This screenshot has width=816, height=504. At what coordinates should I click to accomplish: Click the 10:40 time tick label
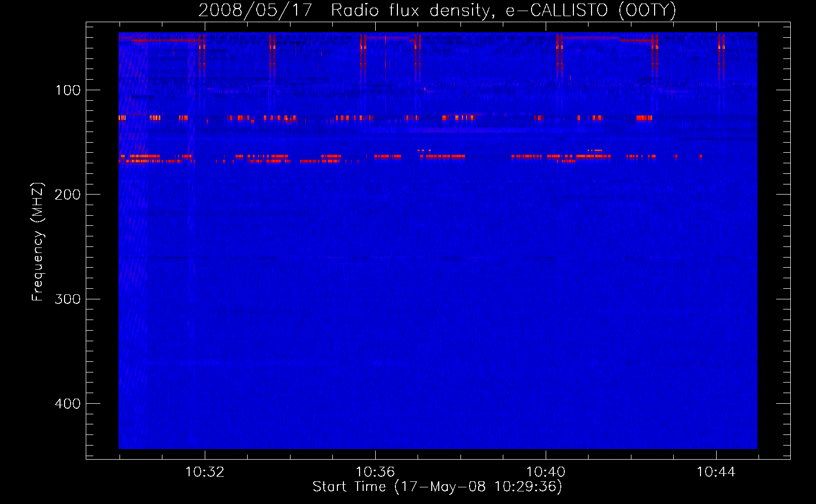tap(546, 472)
